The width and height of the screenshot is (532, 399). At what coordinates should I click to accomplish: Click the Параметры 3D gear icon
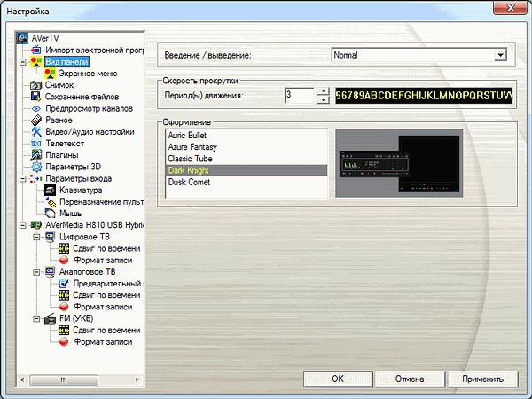coord(36,167)
